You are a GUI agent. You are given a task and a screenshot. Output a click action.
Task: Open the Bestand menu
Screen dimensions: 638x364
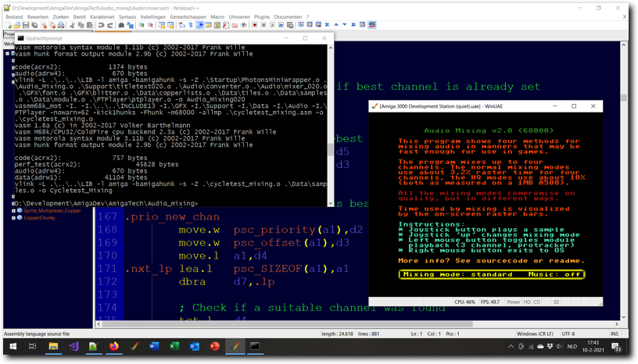(x=14, y=16)
